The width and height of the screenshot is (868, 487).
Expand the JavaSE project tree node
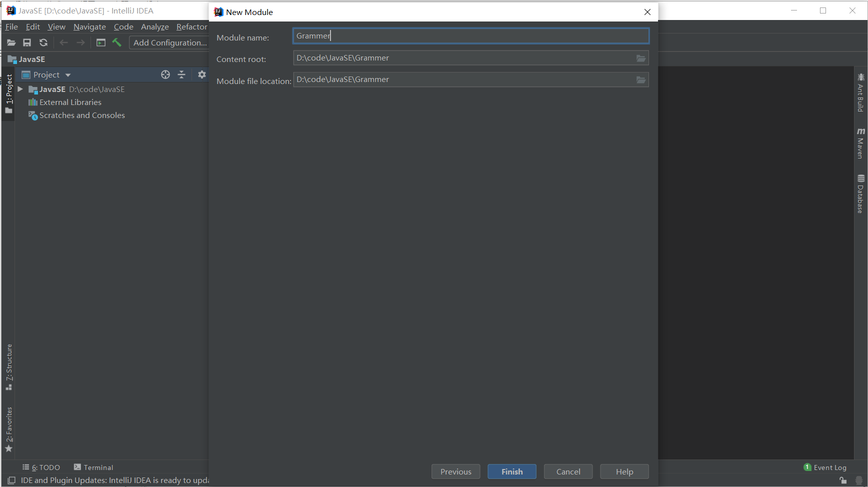[x=20, y=89]
